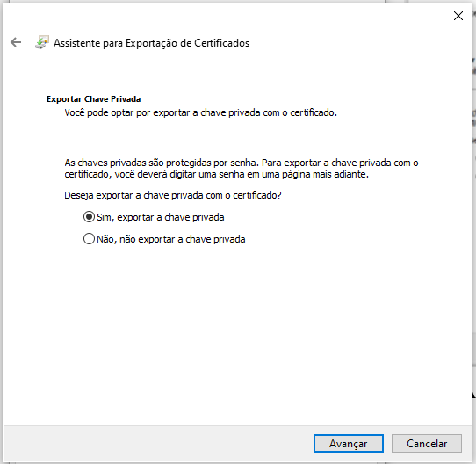This screenshot has height=464, width=476.
Task: Click the 'Não, não exportar a chave privada' label text
Action: (x=171, y=239)
